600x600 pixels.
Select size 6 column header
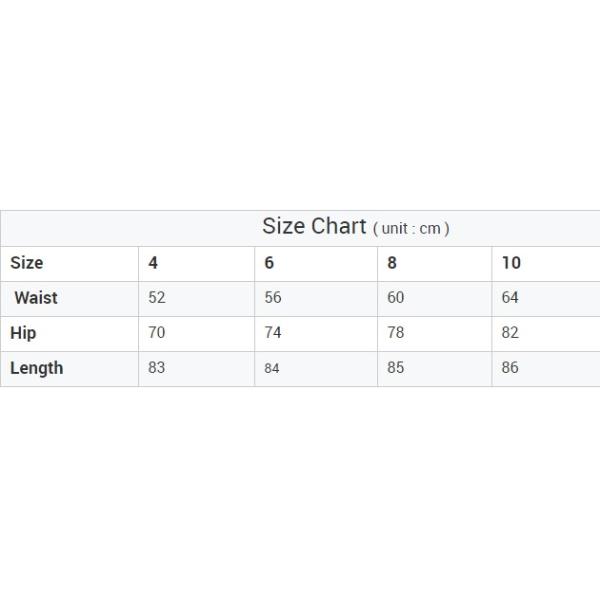tap(269, 263)
